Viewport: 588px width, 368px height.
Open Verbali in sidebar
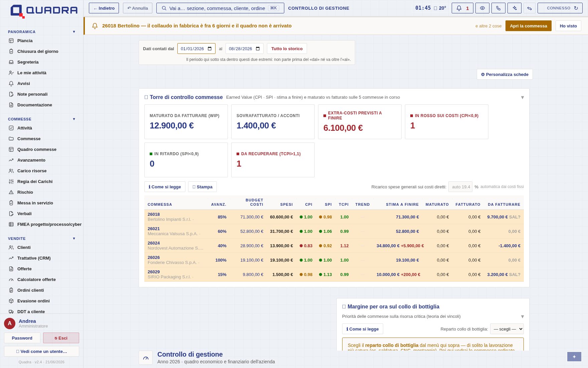coord(41,214)
